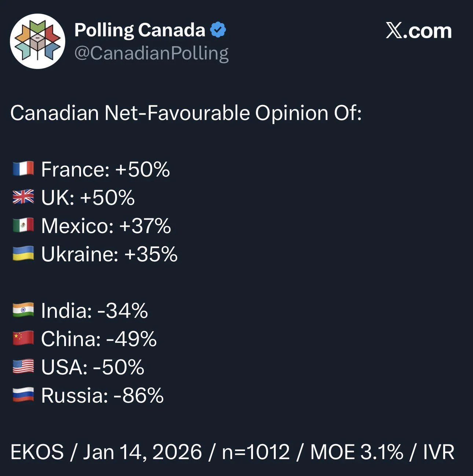Click the blue verified badge icon
Image resolution: width=473 pixels, height=476 pixels.
point(218,30)
